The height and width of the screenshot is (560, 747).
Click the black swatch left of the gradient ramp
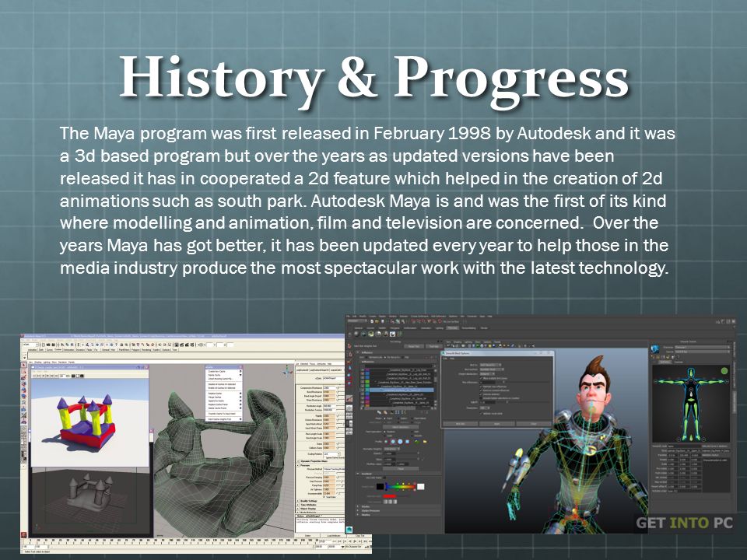[380, 487]
